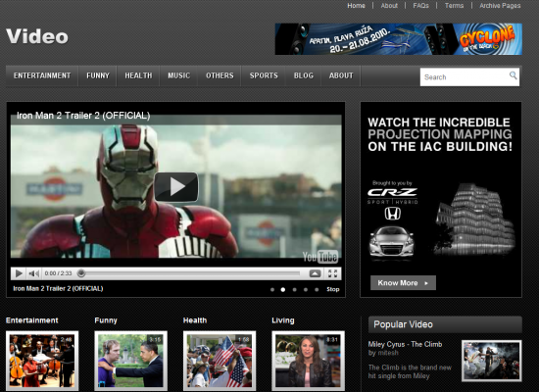Open the Archive Pages link
Viewport: 539px width, 392px height.
tap(500, 6)
